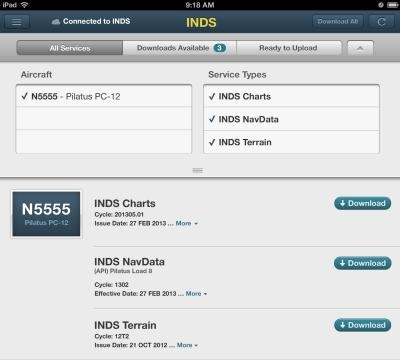This screenshot has height=360, width=400.
Task: Click the INDS Terrain heading in the list
Action: click(125, 325)
